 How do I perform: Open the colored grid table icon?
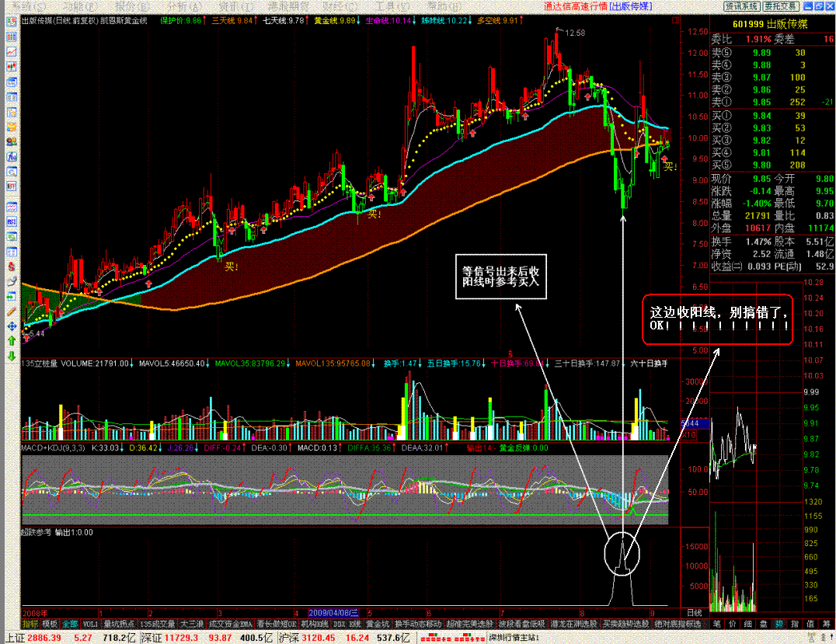point(11,37)
